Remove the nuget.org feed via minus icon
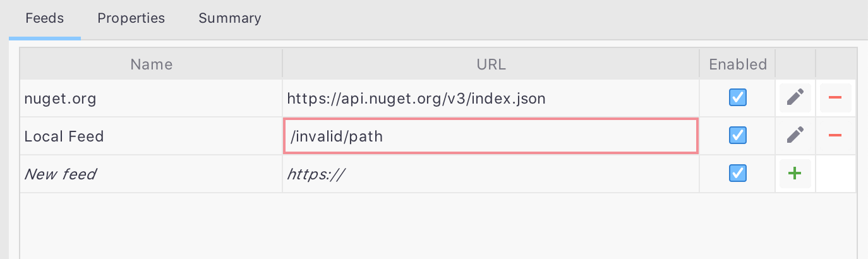The width and height of the screenshot is (868, 259). click(835, 98)
